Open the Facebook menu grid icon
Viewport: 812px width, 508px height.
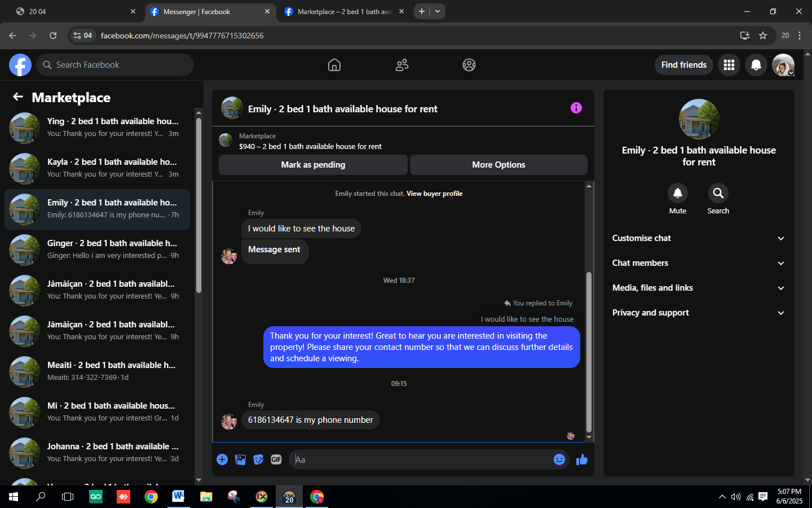coord(729,65)
